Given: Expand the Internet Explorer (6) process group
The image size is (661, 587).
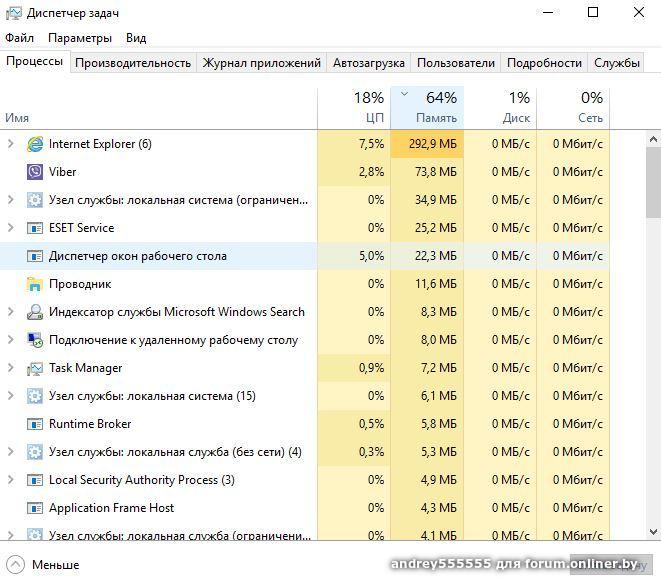Looking at the screenshot, I should 11,144.
